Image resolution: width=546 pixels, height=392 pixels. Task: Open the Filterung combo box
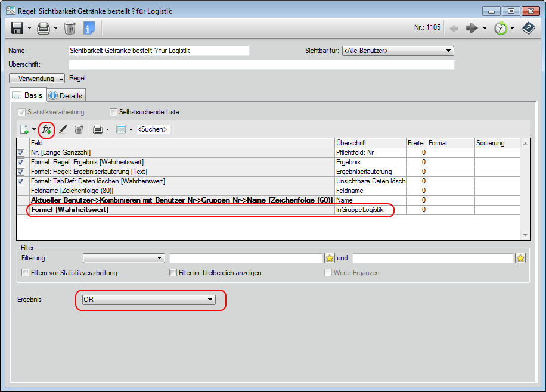click(123, 258)
